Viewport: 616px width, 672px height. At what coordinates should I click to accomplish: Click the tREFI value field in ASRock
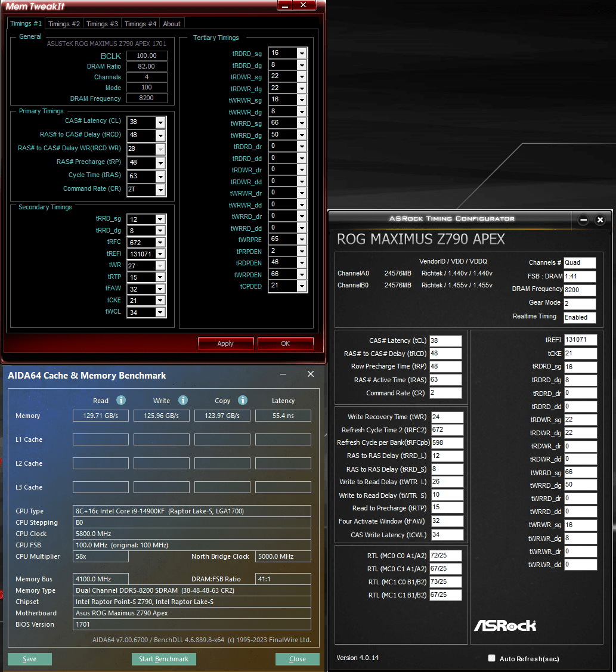(x=580, y=340)
